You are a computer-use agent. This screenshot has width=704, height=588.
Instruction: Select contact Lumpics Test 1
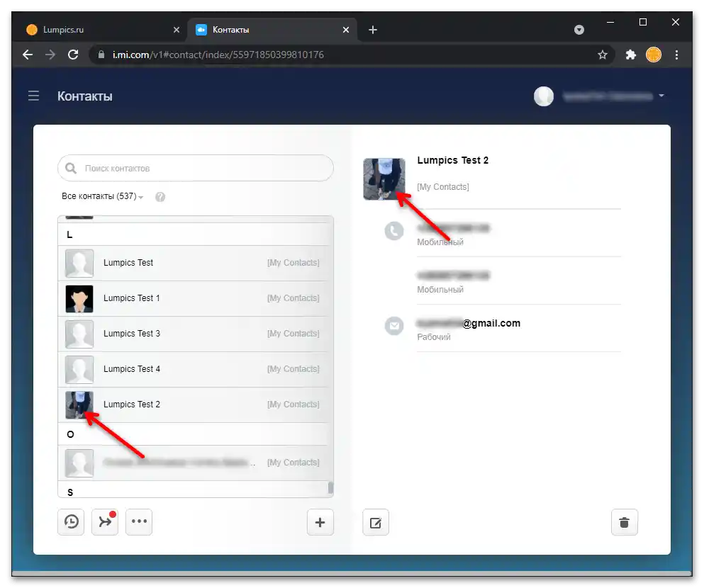193,298
